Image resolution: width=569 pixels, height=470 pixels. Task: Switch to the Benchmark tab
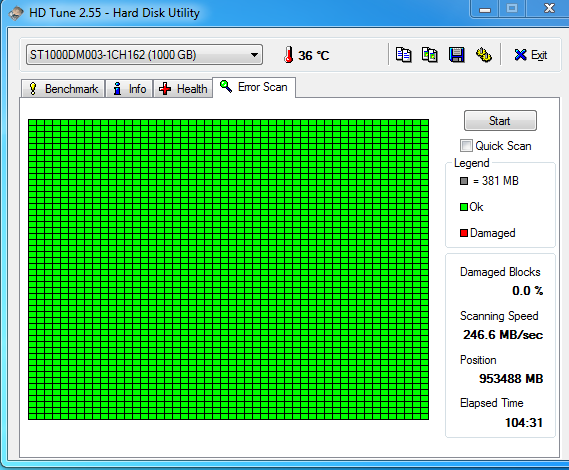tap(63, 89)
